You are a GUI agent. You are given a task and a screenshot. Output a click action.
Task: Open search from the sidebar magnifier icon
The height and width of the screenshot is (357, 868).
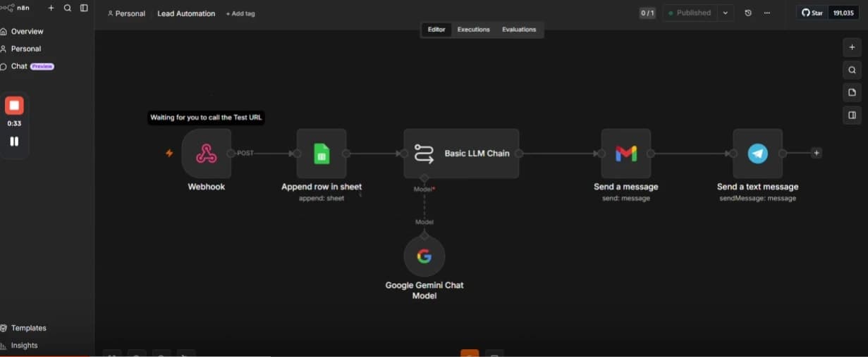(68, 8)
